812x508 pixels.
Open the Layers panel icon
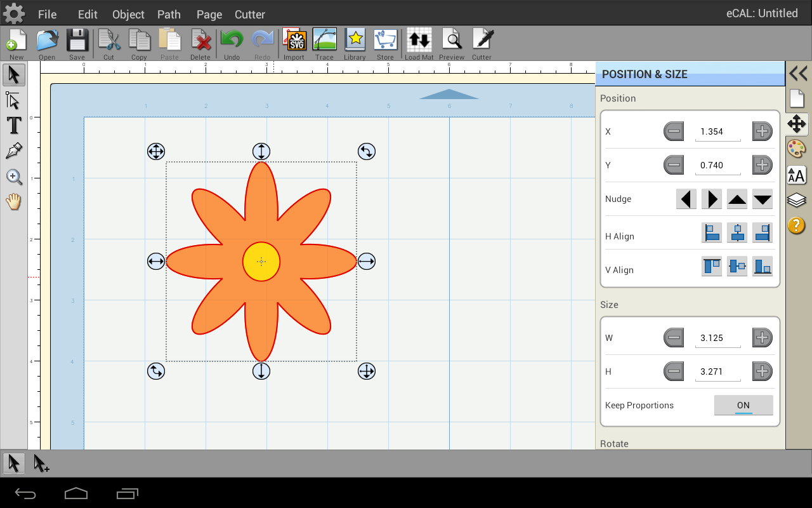pyautogui.click(x=796, y=201)
